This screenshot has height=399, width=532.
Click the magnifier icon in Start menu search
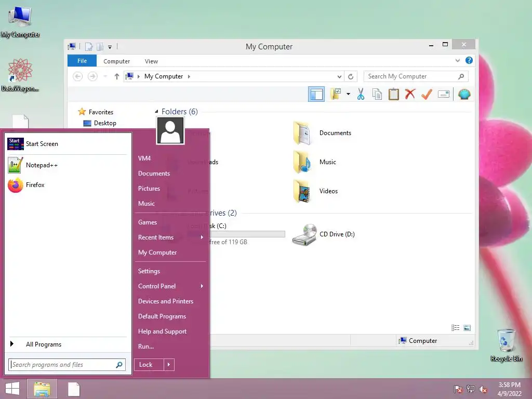[119, 365]
